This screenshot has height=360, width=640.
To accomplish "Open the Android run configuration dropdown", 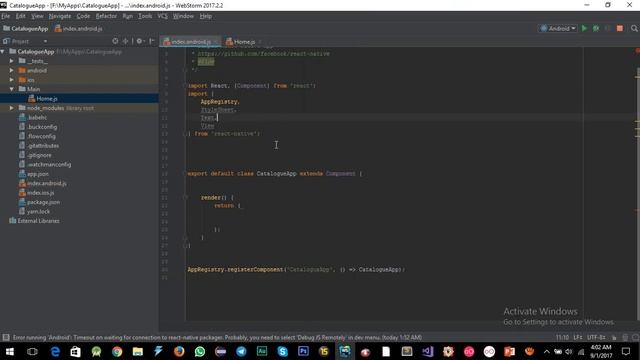I will [x=558, y=28].
